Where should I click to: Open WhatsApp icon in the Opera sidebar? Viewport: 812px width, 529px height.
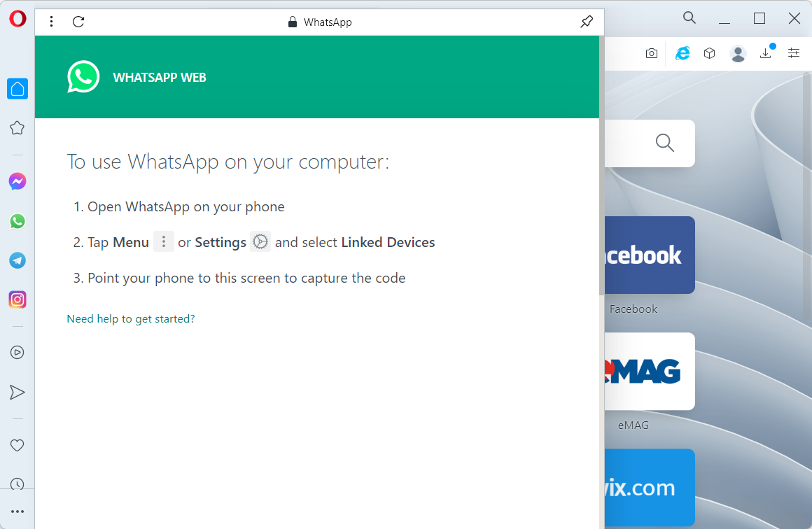pos(17,221)
